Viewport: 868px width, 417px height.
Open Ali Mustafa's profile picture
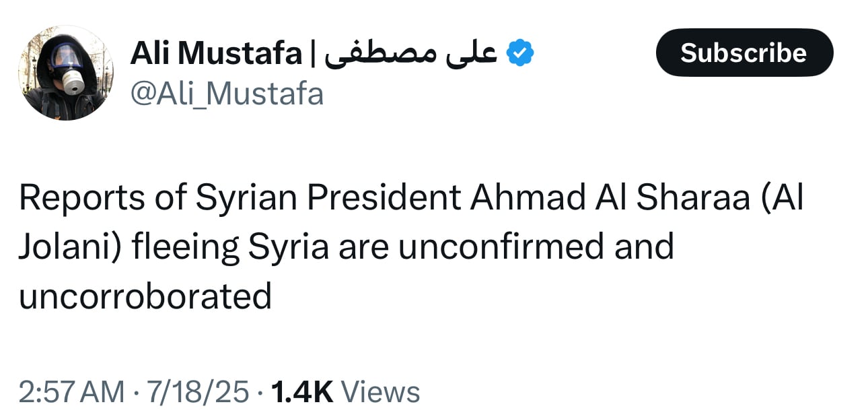coord(66,74)
